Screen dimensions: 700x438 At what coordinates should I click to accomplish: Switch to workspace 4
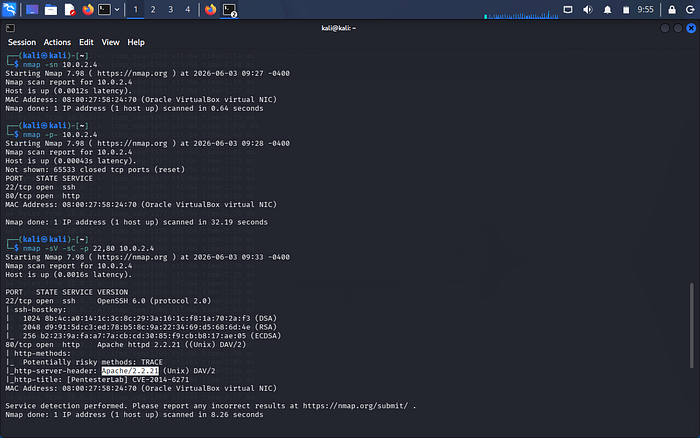(188, 9)
